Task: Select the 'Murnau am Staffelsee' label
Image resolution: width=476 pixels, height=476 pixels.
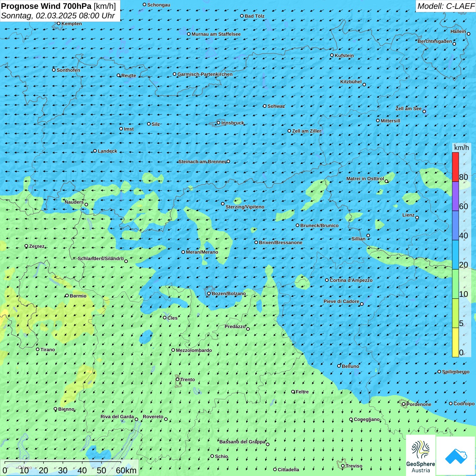Action: coord(216,34)
